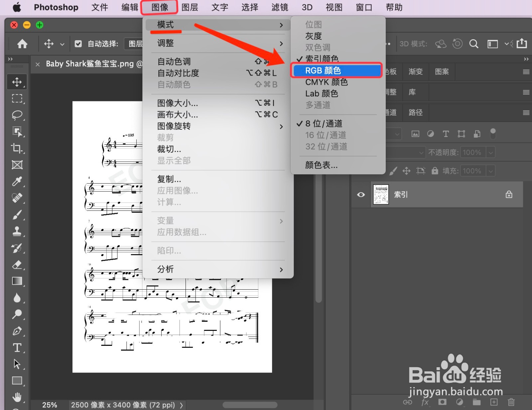This screenshot has height=410, width=532.
Task: Go to Home screen icon
Action: pos(22,44)
